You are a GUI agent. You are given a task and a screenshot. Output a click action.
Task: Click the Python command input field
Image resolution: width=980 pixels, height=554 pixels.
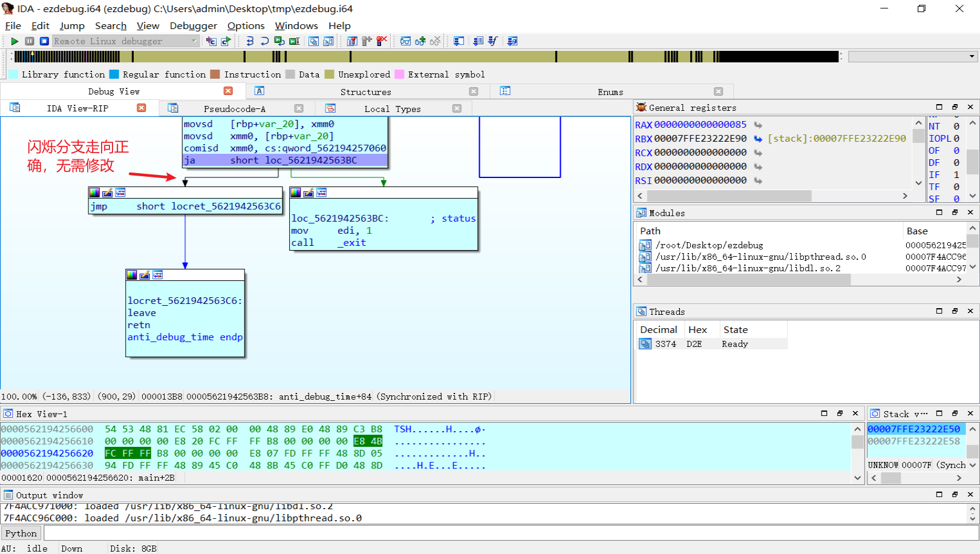511,533
